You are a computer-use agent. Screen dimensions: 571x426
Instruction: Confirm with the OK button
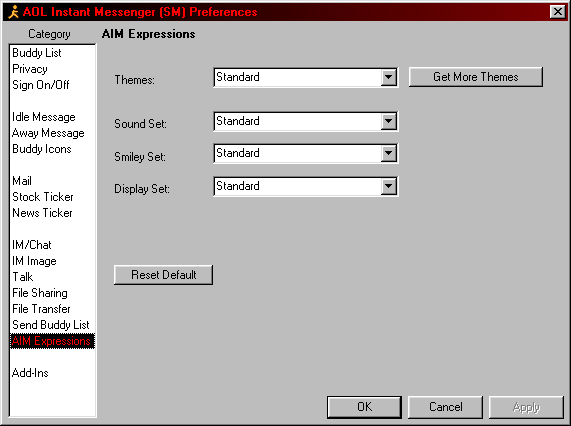click(364, 407)
